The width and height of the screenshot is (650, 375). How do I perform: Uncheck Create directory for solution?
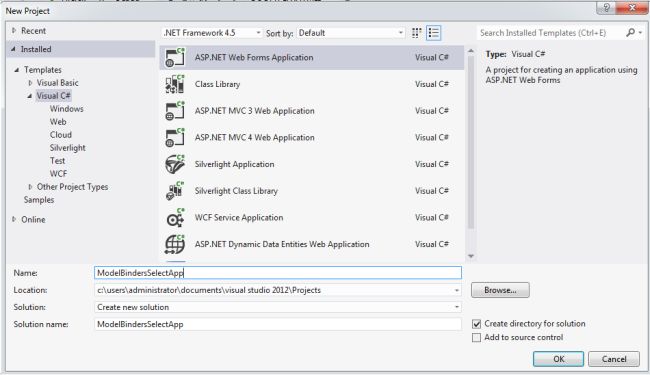point(477,324)
